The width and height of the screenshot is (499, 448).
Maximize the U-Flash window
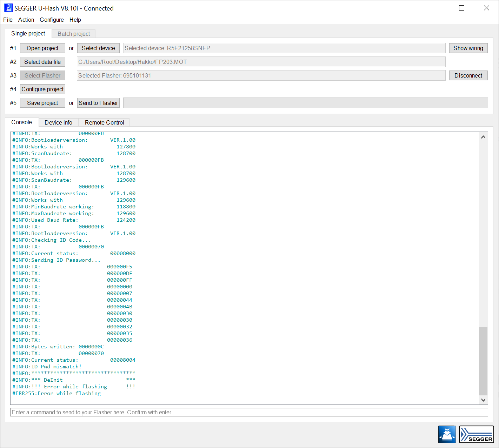[x=462, y=8]
